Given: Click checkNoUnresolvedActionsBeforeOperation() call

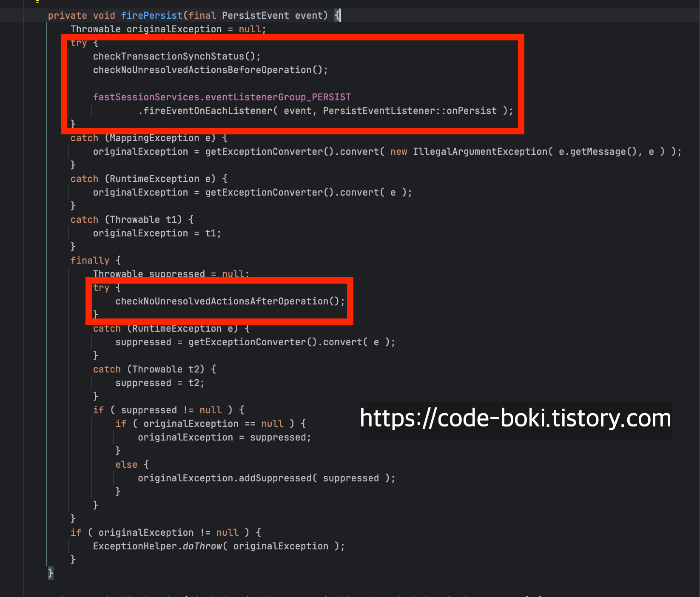Looking at the screenshot, I should click(211, 70).
